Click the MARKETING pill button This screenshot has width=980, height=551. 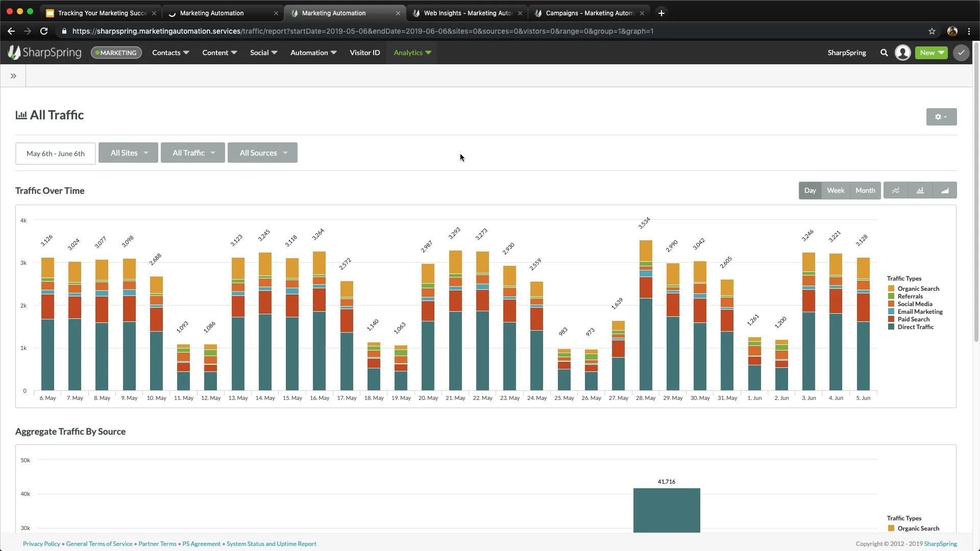pos(116,53)
